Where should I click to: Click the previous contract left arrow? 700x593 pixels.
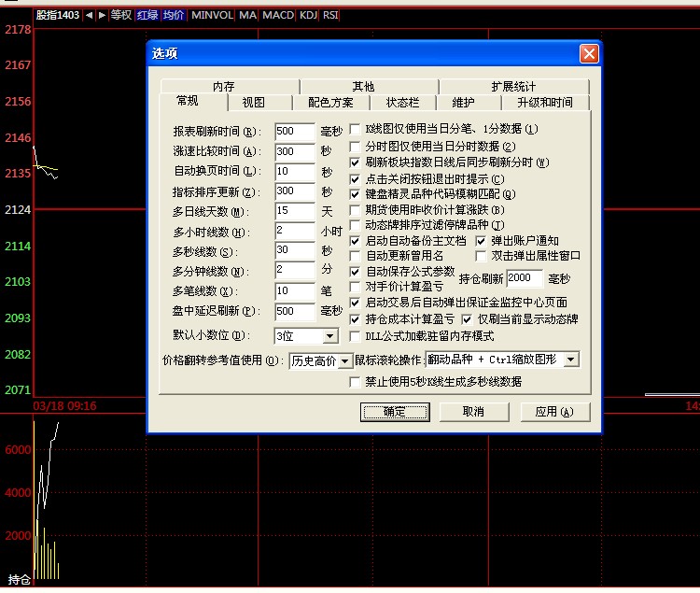pos(89,15)
